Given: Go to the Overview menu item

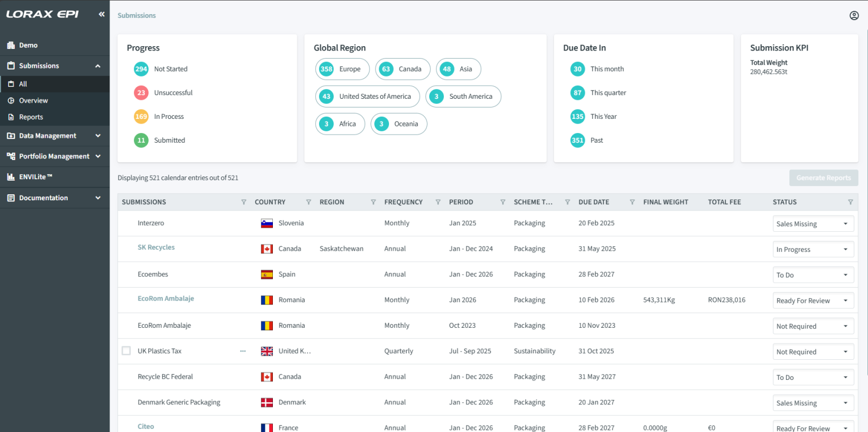Looking at the screenshot, I should (33, 100).
